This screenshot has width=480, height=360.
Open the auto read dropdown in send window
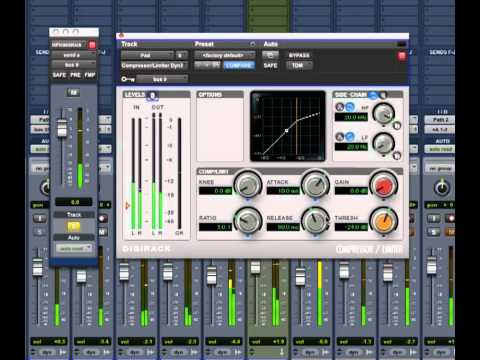pyautogui.click(x=74, y=248)
